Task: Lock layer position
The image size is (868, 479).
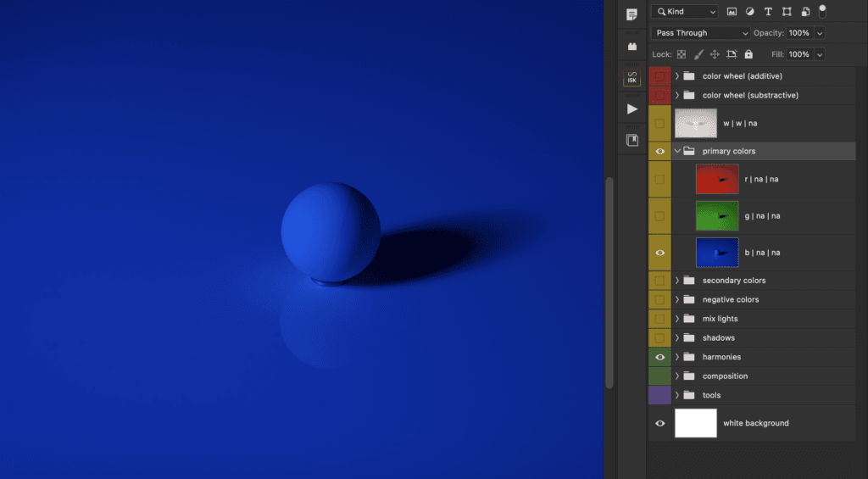Action: [x=715, y=54]
